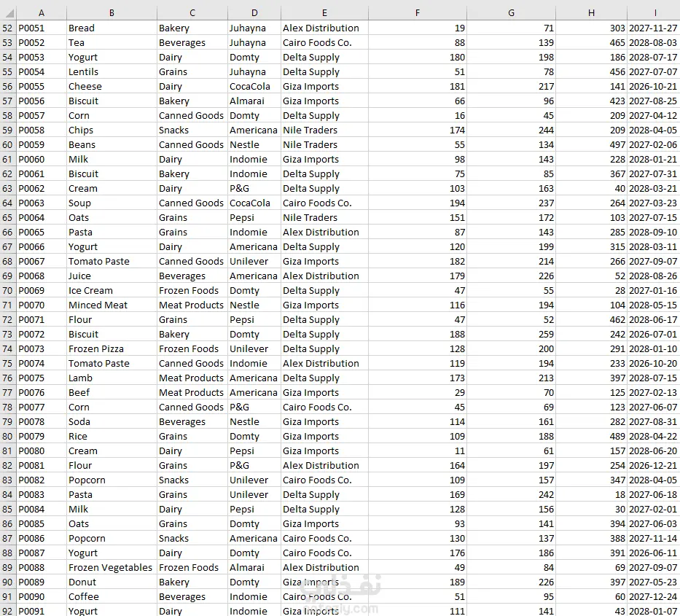
Task: Click Beverages category in Soda row
Action: pyautogui.click(x=192, y=422)
